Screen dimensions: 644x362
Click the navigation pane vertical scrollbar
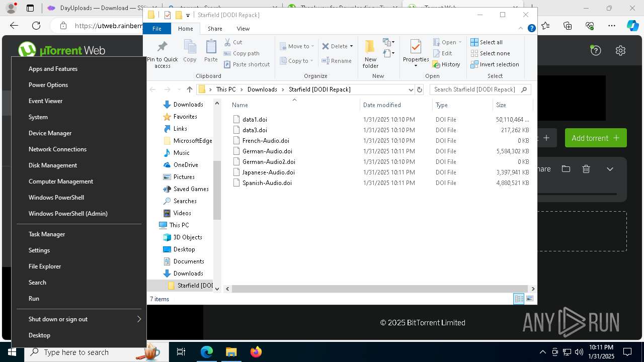[217, 190]
